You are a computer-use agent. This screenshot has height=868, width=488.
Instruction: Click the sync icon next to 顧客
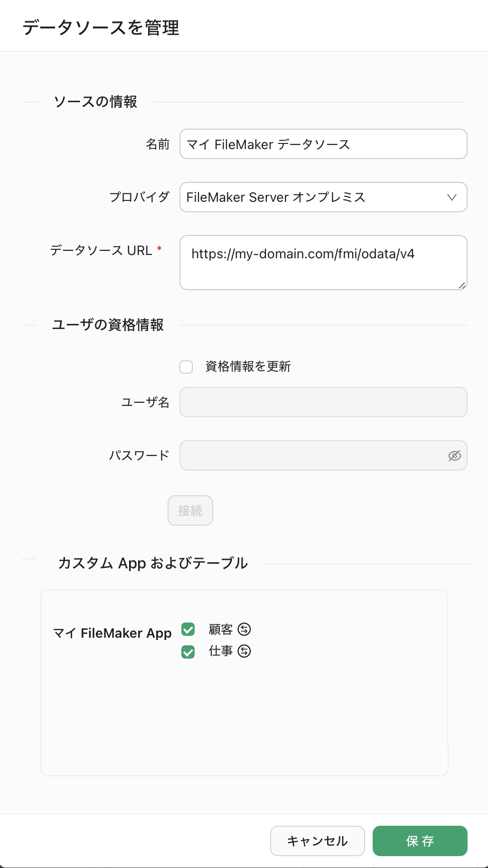pyautogui.click(x=244, y=629)
